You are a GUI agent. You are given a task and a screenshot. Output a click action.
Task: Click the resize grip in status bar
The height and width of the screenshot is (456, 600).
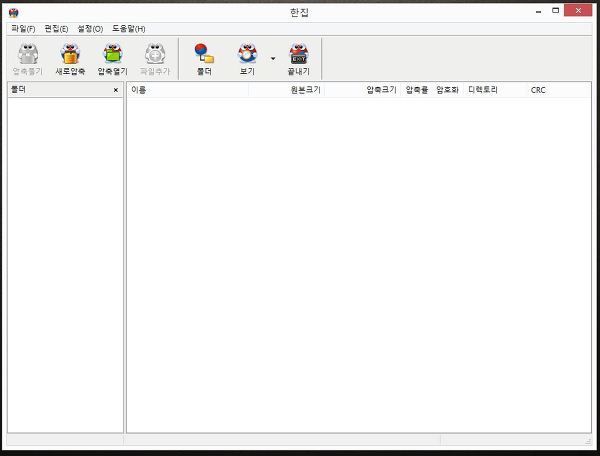pos(588,441)
